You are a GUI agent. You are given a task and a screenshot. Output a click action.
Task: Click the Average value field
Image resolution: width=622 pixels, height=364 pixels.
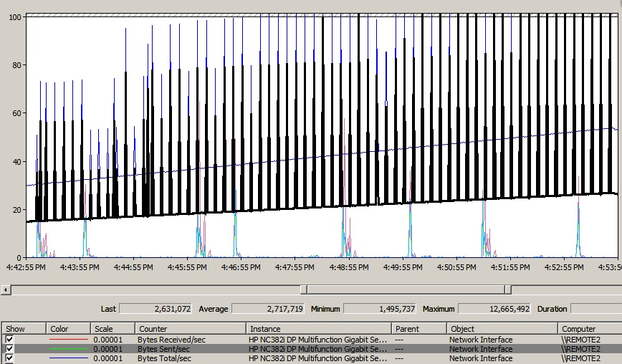coord(268,309)
